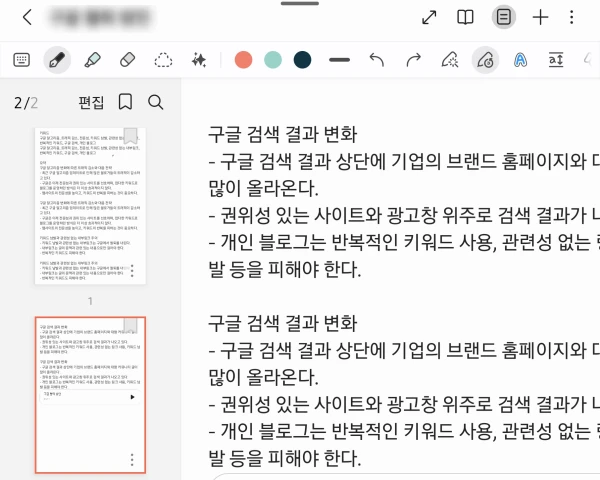Open the text size adjustment tool
Image resolution: width=600 pixels, height=480 pixels.
[556, 60]
